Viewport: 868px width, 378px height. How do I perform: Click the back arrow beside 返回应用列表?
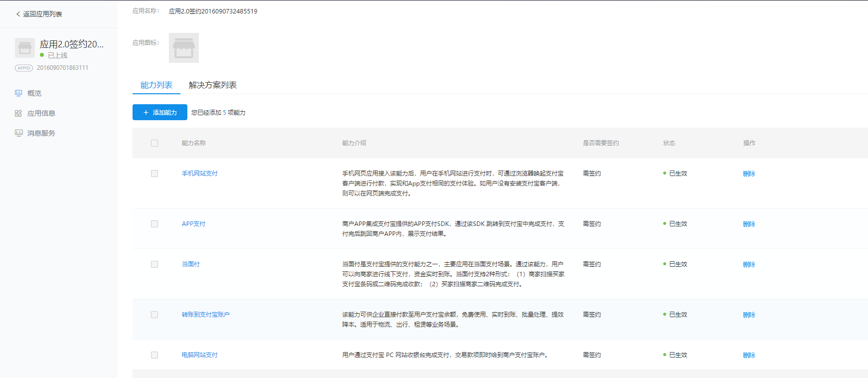pos(18,14)
